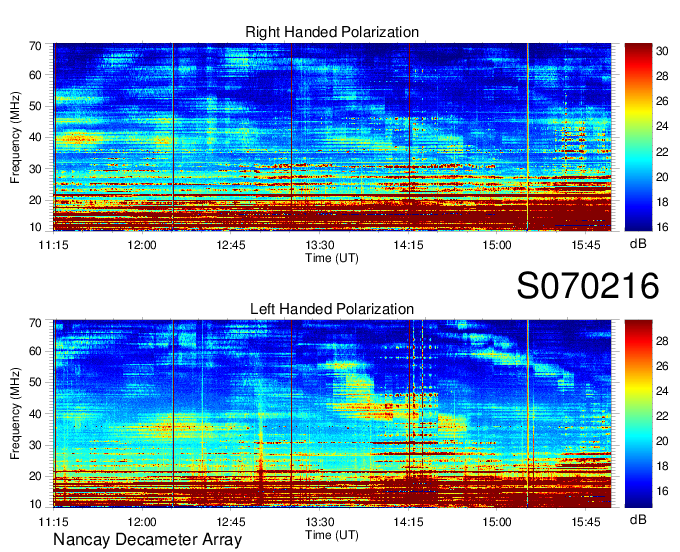Screen dimensions: 680x552
Task: Click the dB label under bottom colorbar
Action: [x=638, y=519]
